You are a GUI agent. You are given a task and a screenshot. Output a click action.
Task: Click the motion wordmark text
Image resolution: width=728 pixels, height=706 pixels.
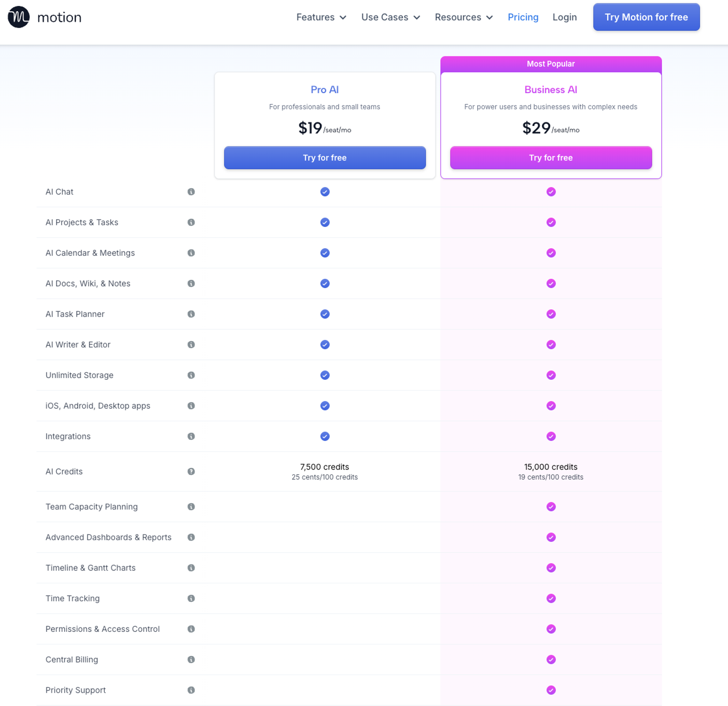click(59, 17)
